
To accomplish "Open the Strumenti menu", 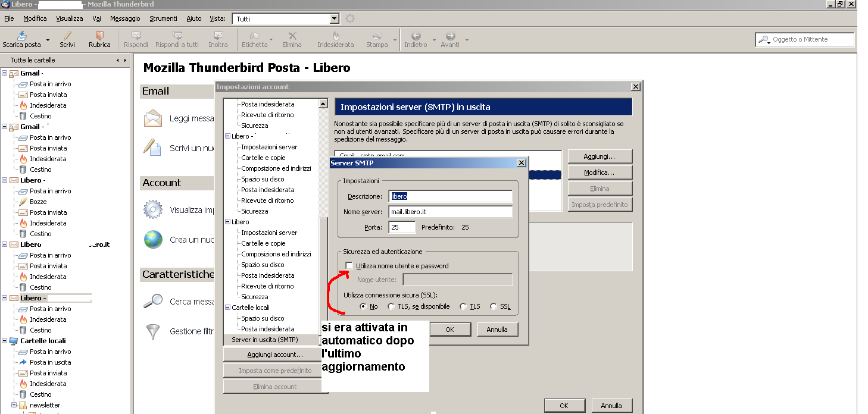I will coord(163,18).
